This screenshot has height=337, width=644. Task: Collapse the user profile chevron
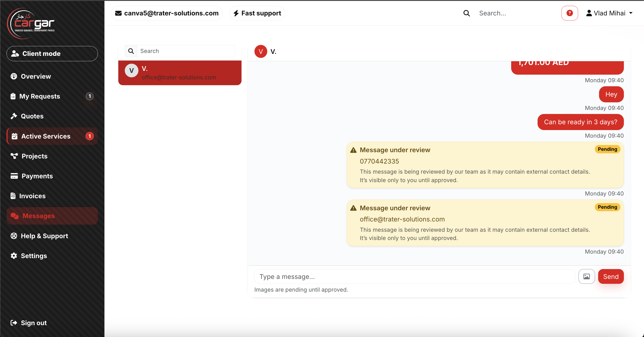tap(631, 13)
